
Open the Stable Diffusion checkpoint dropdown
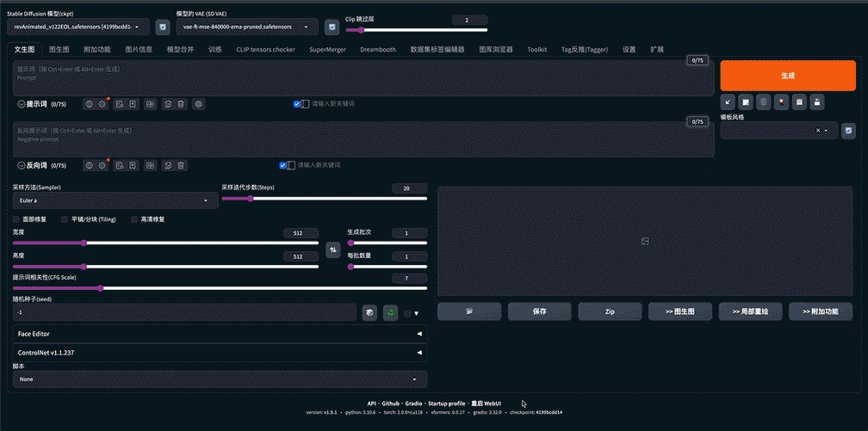pos(78,27)
